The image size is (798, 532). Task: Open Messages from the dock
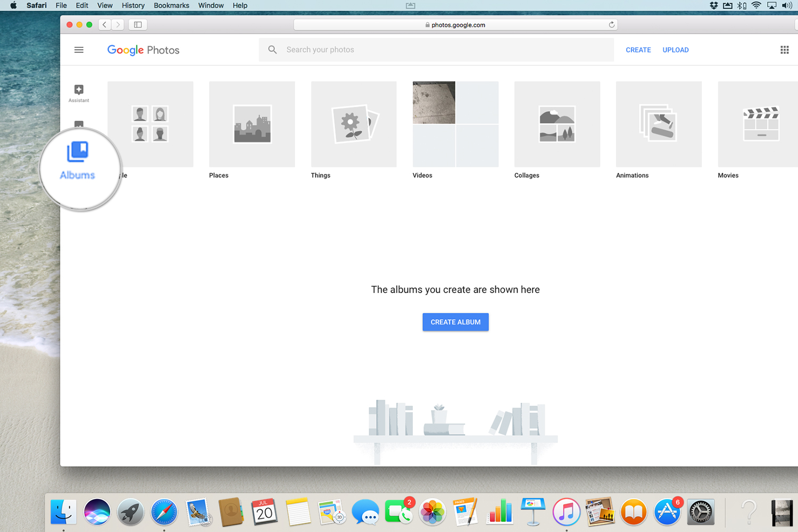click(365, 512)
